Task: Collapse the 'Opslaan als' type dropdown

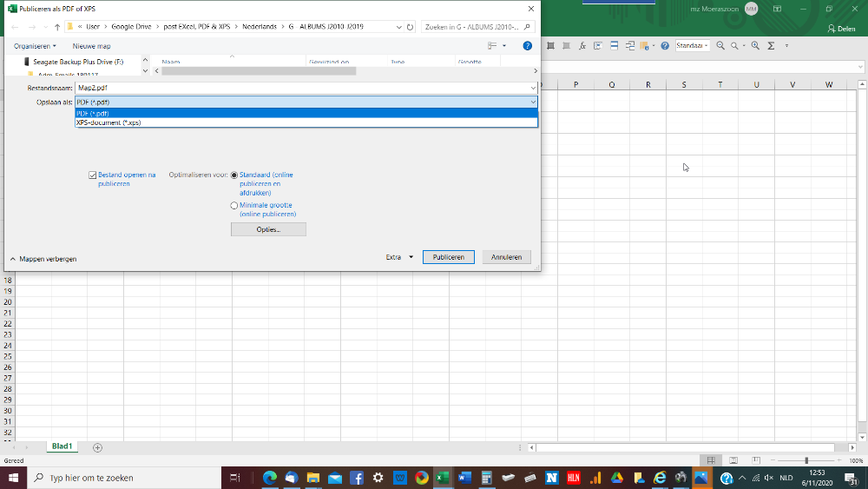Action: coord(532,102)
